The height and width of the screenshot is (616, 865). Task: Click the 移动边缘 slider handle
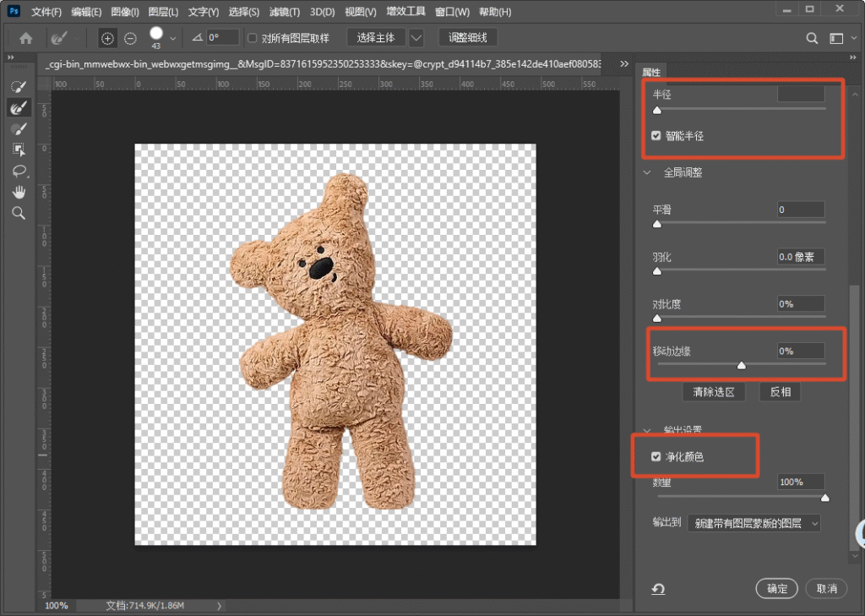point(742,365)
